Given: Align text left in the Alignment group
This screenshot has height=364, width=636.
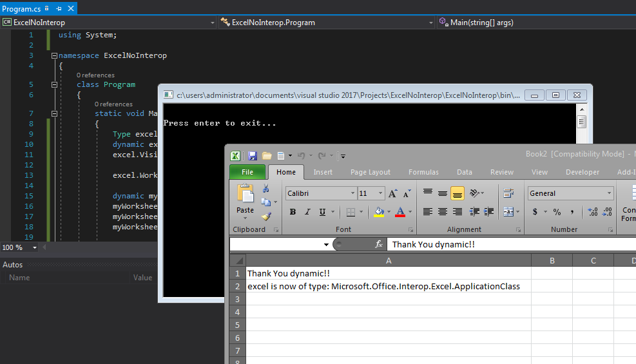Looking at the screenshot, I should coord(427,211).
